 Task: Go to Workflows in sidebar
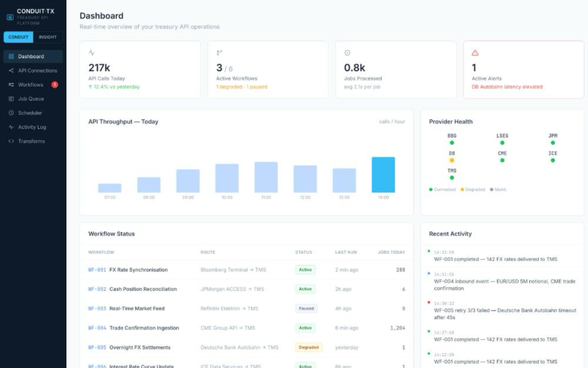pyautogui.click(x=33, y=85)
